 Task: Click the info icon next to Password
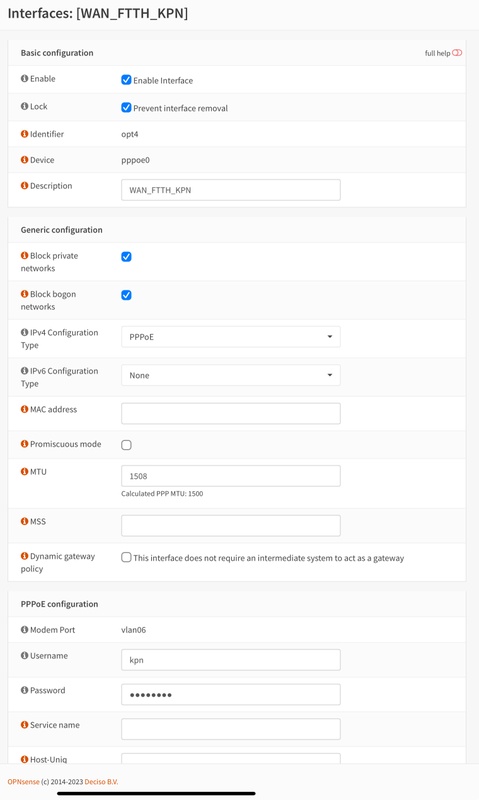24,690
